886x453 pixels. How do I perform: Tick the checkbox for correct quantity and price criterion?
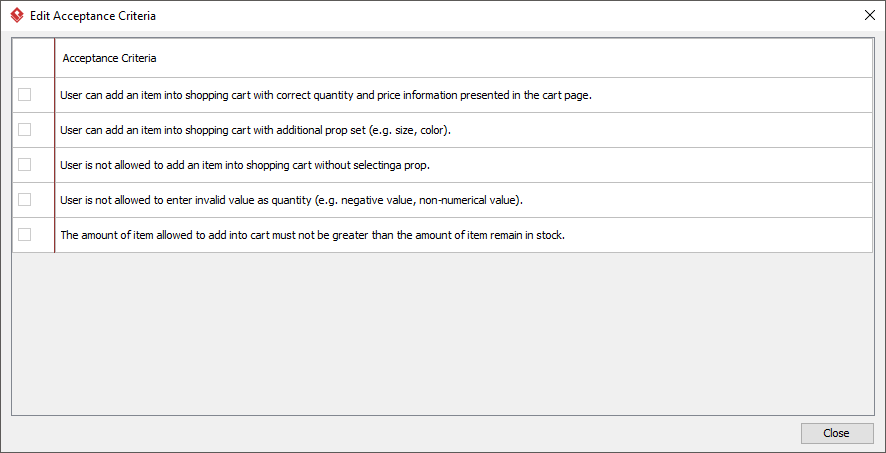click(24, 95)
